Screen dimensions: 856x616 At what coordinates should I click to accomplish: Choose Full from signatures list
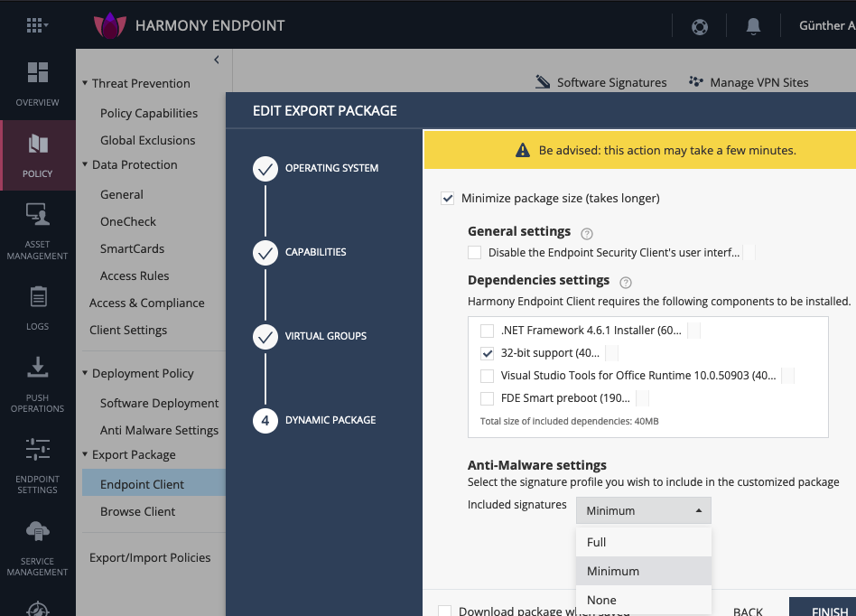597,543
